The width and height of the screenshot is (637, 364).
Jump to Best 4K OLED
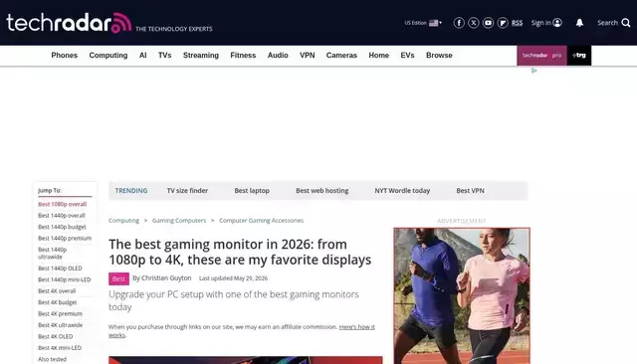56,336
